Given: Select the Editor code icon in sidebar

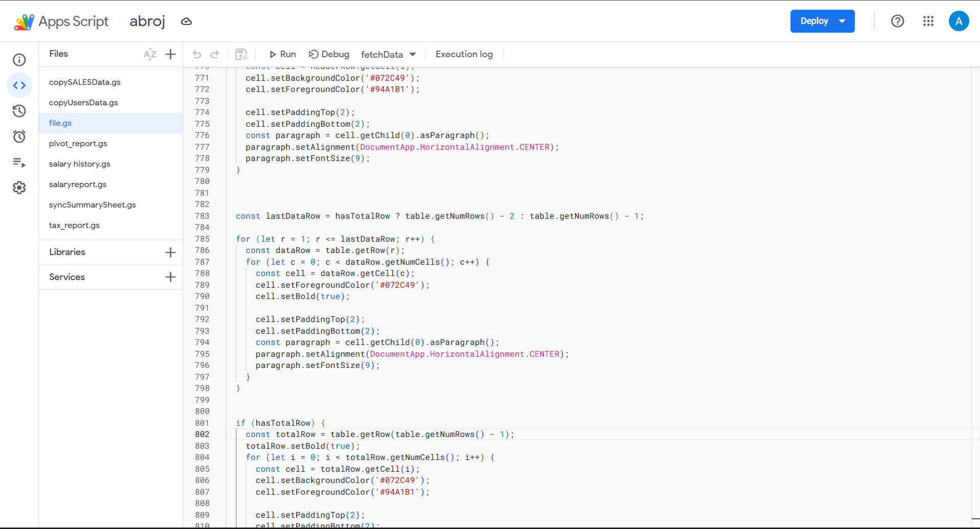Looking at the screenshot, I should click(19, 85).
